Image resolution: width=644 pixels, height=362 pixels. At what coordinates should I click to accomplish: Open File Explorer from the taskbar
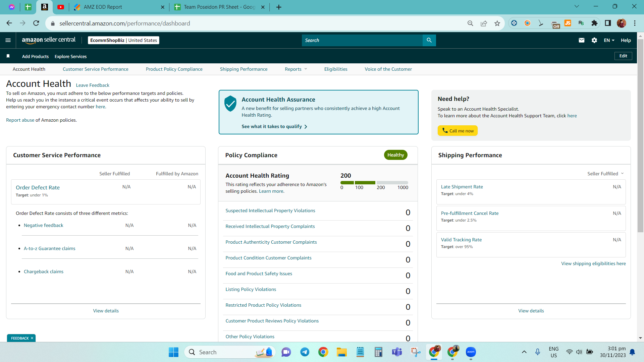[x=341, y=352]
